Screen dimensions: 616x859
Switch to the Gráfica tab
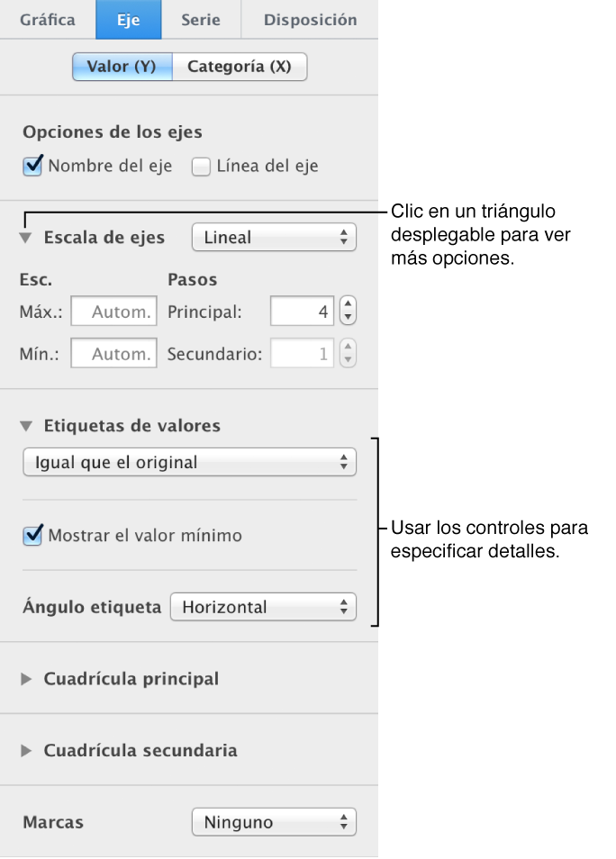click(x=48, y=18)
